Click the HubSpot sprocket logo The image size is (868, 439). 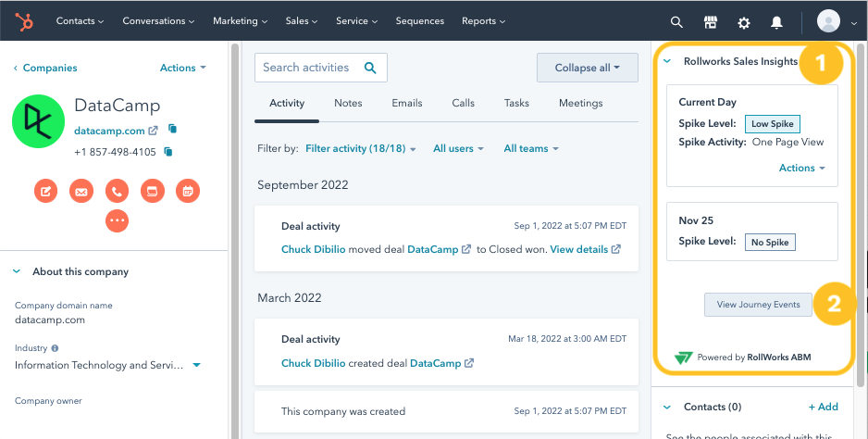[25, 20]
